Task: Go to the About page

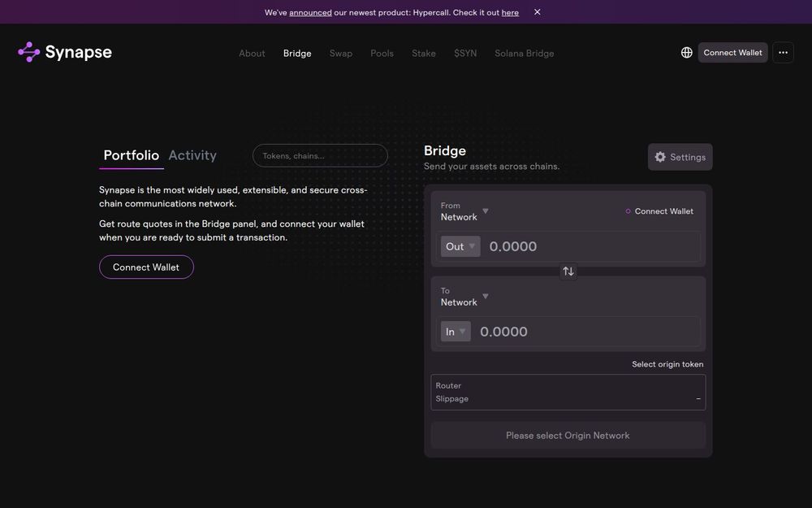Action: (252, 54)
